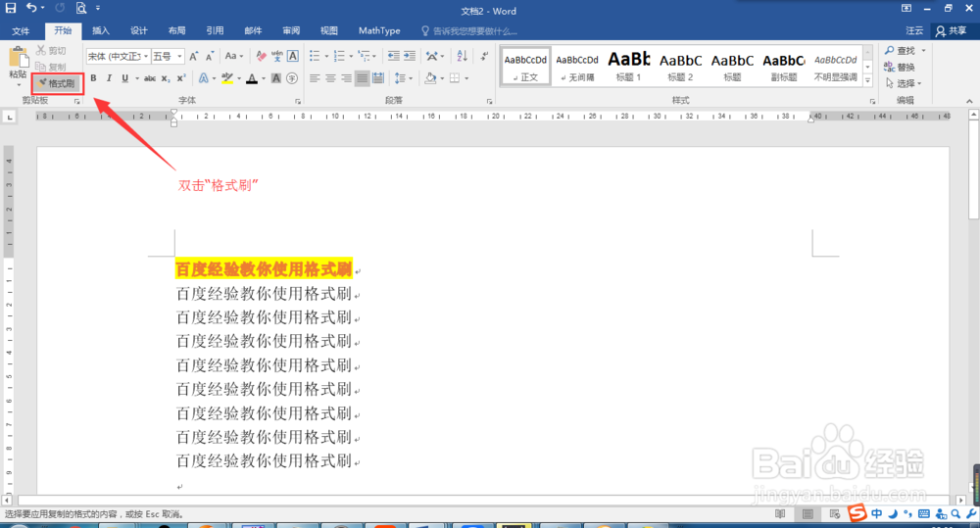Click the enclosed character (circled 字) icon

[291, 78]
